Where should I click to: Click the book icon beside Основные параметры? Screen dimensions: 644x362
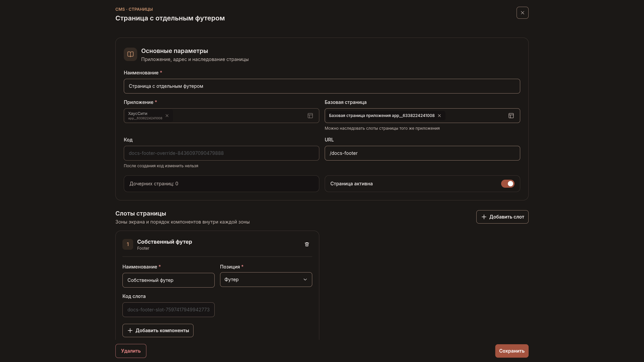pos(131,55)
